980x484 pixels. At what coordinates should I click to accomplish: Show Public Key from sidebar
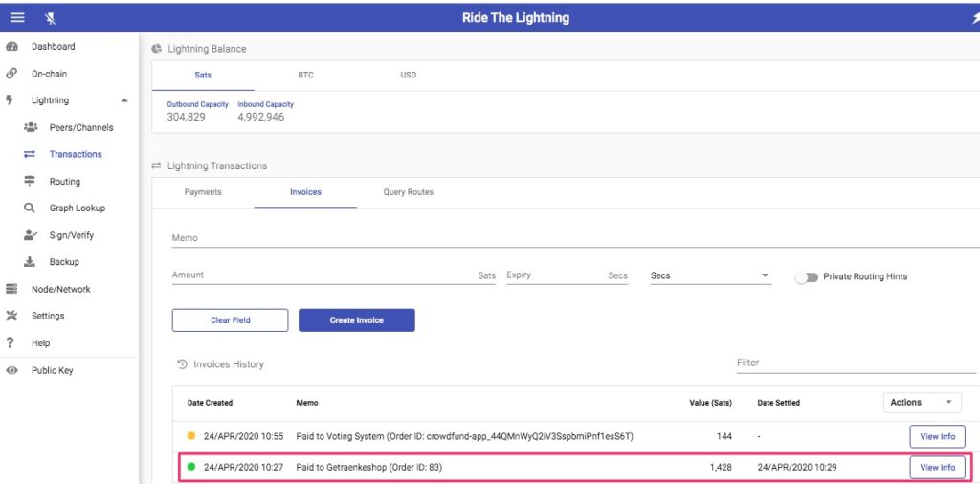point(53,370)
